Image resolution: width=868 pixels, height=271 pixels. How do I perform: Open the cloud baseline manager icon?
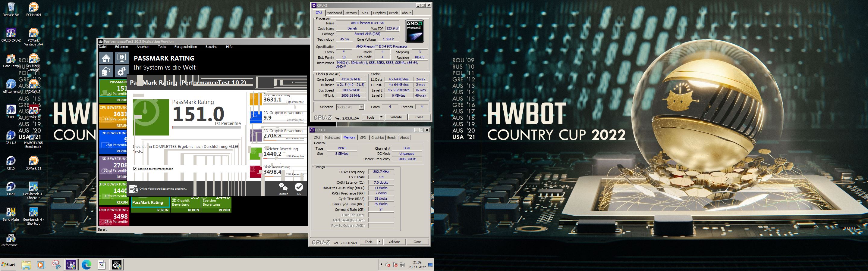pyautogui.click(x=106, y=71)
